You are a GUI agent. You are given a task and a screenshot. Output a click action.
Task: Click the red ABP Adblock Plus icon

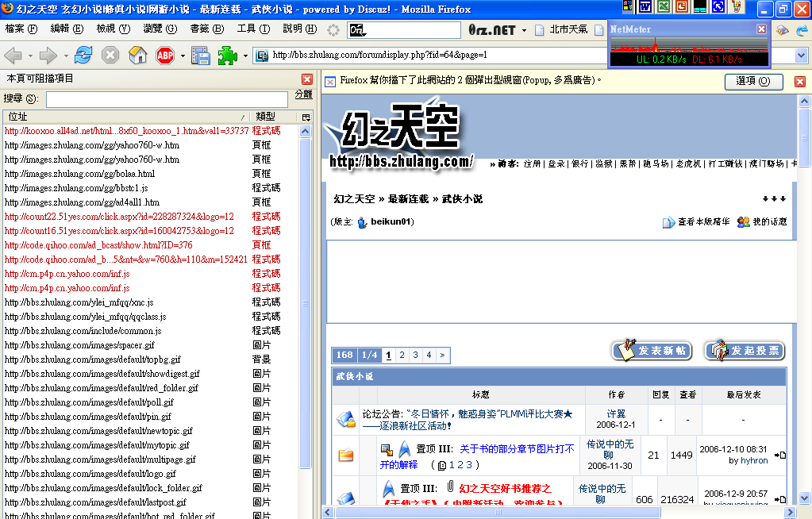point(165,56)
